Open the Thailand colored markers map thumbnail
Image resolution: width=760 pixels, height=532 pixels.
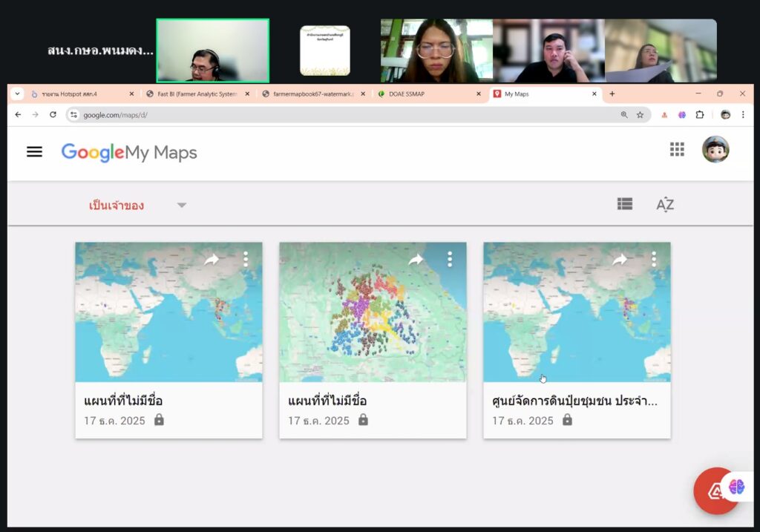coord(373,312)
